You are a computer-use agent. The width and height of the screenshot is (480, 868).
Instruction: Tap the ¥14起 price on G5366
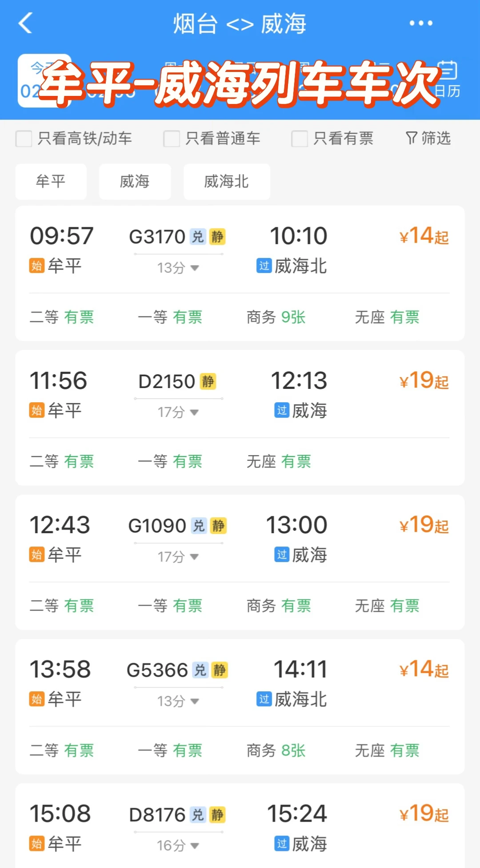click(x=424, y=670)
